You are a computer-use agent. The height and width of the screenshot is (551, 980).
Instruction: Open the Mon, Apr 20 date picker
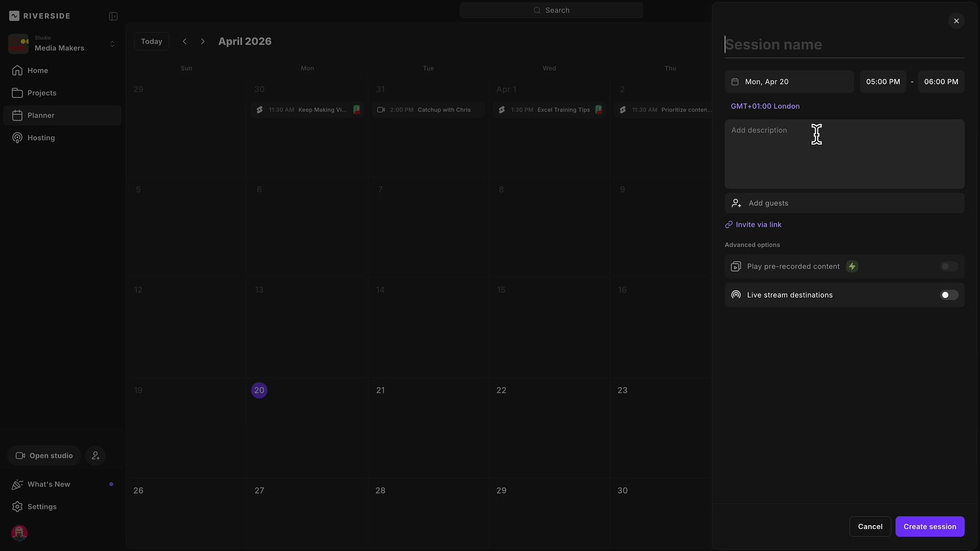(789, 82)
